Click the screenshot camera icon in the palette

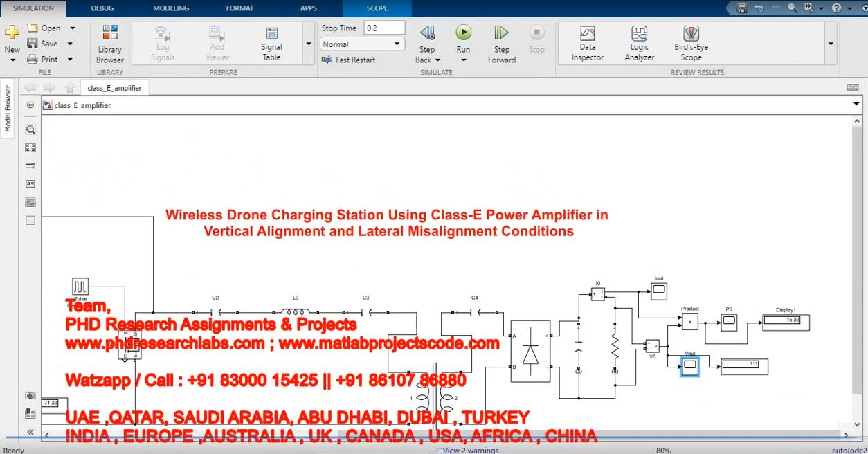(30, 395)
